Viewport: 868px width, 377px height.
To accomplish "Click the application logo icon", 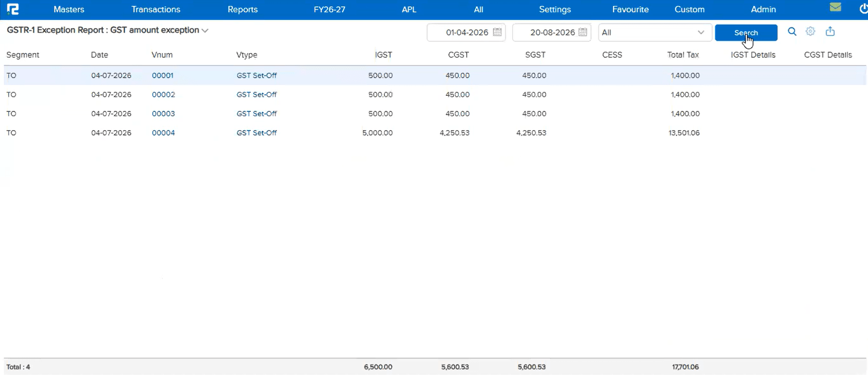I will 13,9.
